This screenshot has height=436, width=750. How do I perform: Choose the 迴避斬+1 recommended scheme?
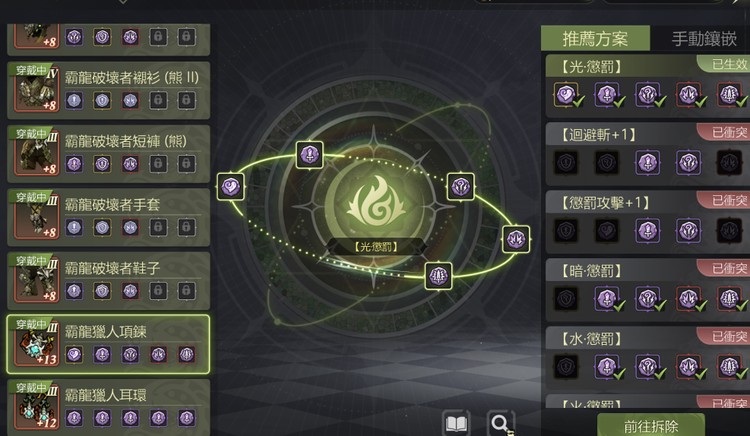point(648,154)
